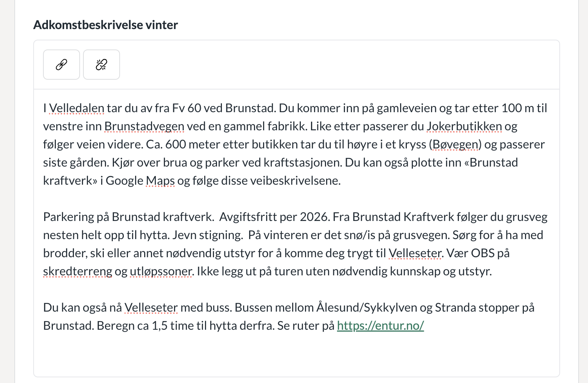Image resolution: width=588 pixels, height=383 pixels.
Task: Click "Bøvegen" inside the parentheses
Action: coord(455,145)
